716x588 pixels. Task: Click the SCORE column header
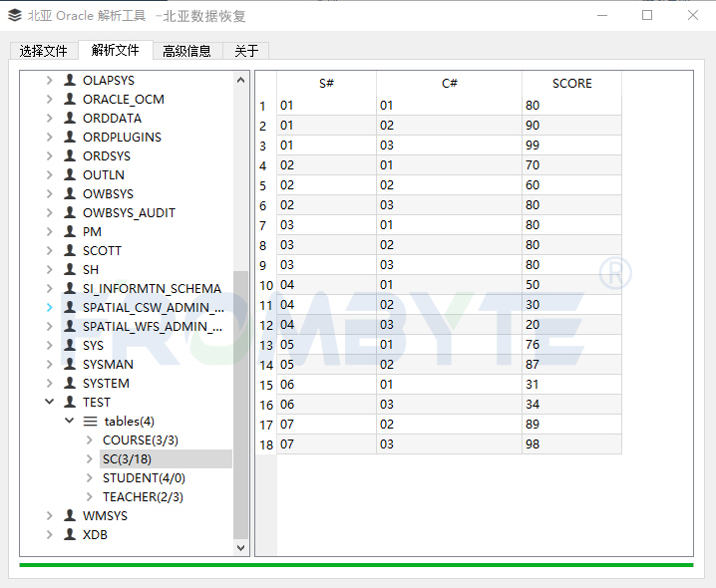coord(571,84)
